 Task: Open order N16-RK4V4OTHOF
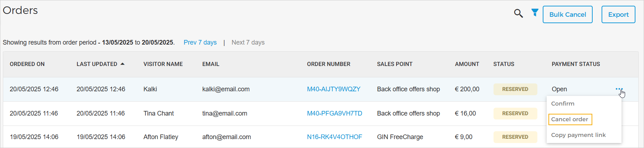[334, 137]
